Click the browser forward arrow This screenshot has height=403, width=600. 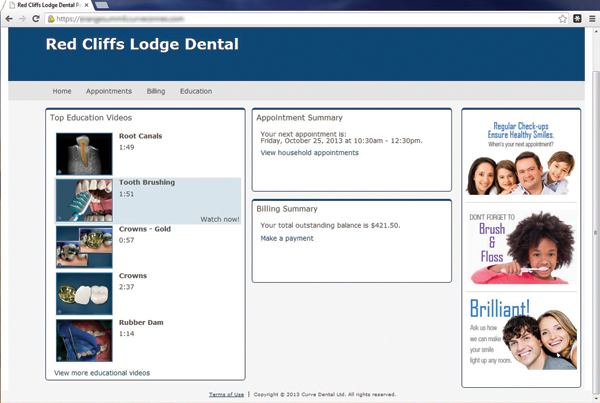23,19
